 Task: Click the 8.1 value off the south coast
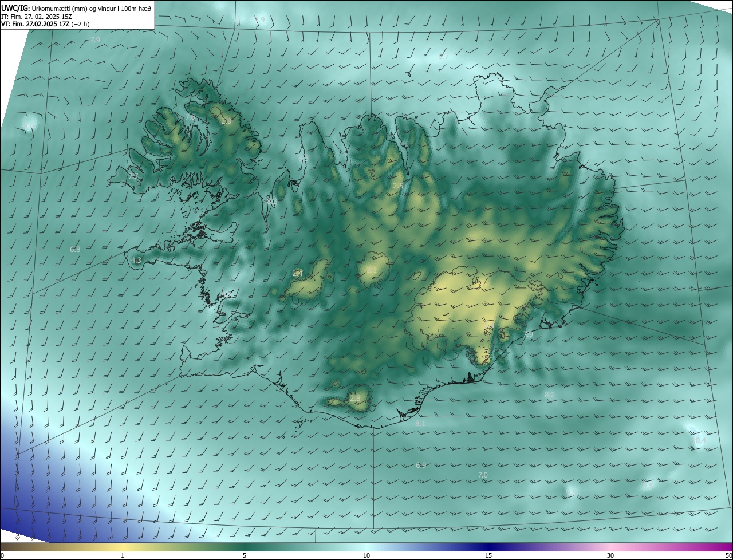click(420, 424)
